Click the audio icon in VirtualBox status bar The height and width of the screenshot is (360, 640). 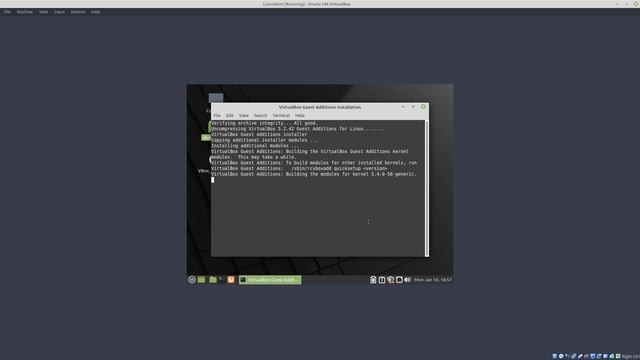(x=567, y=356)
